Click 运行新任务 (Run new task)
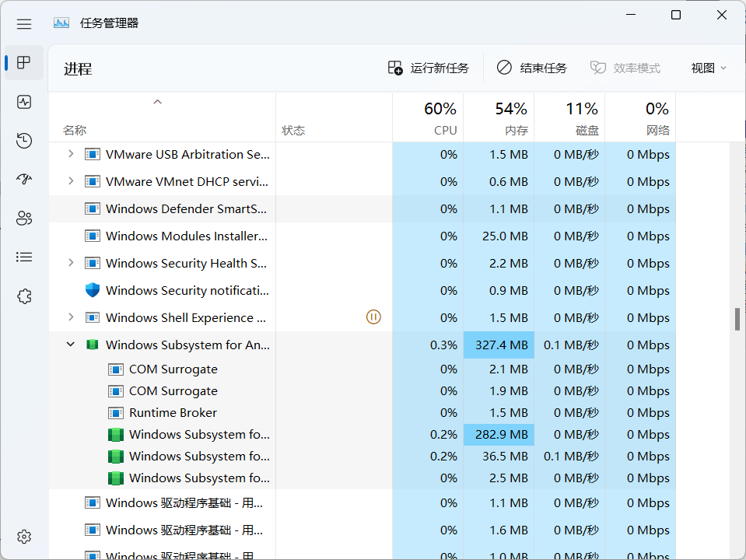The width and height of the screenshot is (746, 560). point(430,68)
